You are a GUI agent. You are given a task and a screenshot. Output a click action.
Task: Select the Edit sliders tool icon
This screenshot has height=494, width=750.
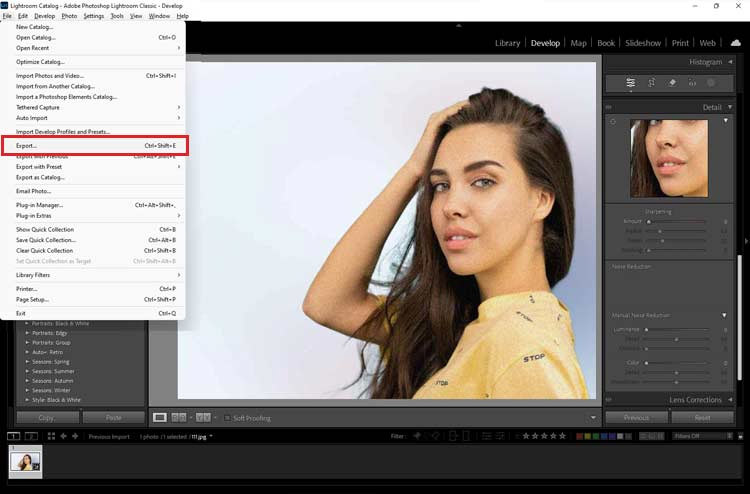tap(630, 83)
